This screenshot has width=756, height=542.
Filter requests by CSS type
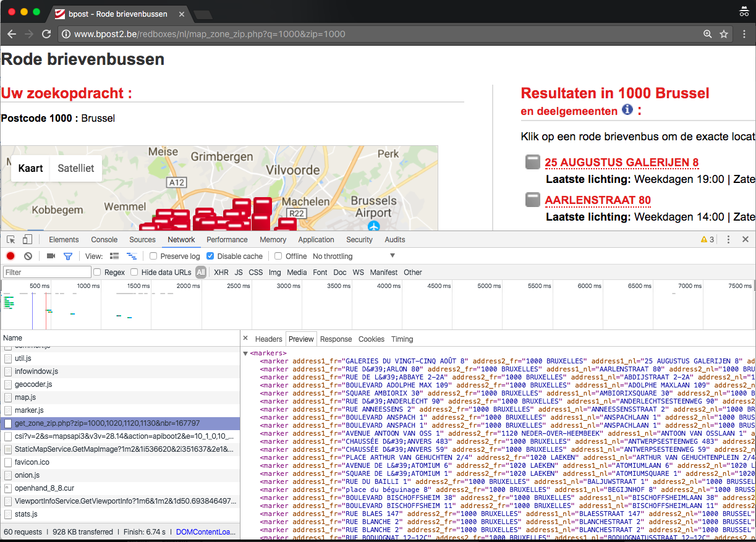256,273
